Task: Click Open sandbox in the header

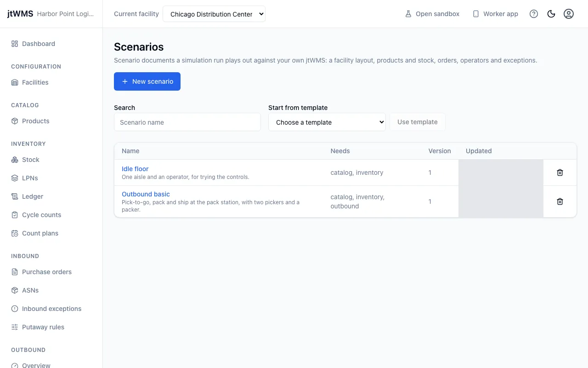Action: click(432, 14)
